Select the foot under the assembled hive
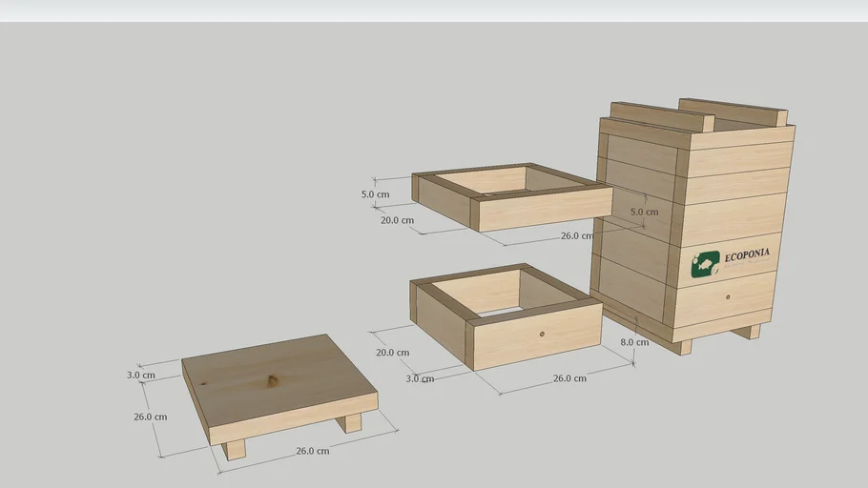The height and width of the screenshot is (488, 868). click(683, 345)
